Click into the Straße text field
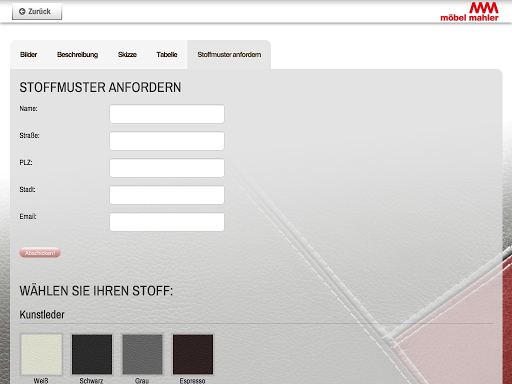The width and height of the screenshot is (512, 384). coord(167,141)
